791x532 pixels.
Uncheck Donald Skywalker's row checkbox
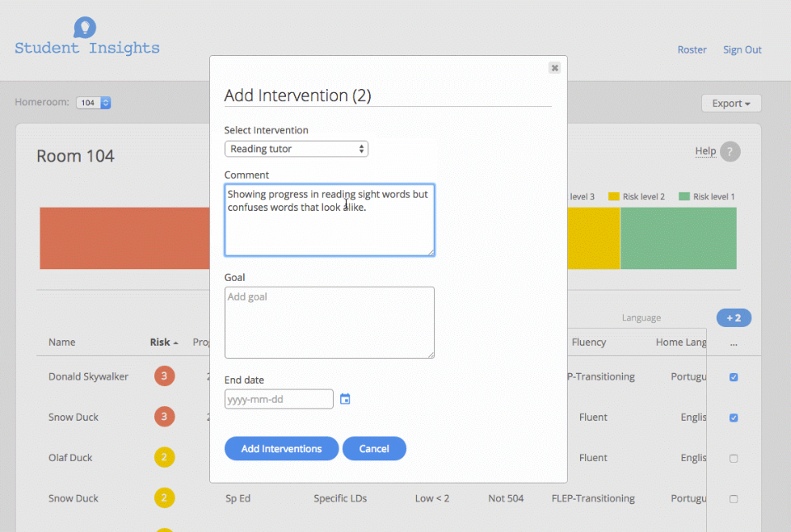pos(733,377)
